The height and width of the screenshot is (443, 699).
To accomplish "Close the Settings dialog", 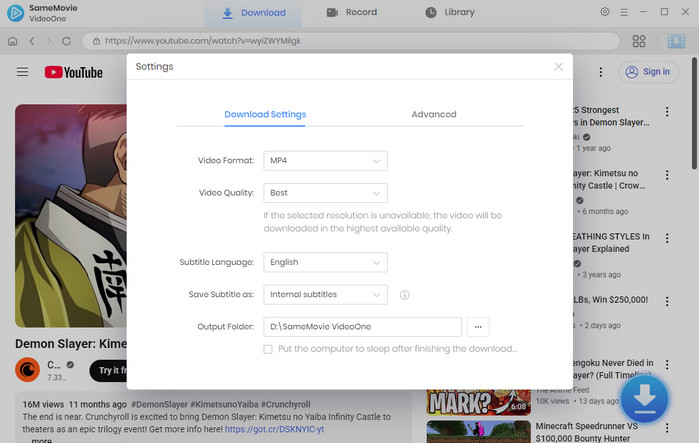I will click(x=558, y=66).
